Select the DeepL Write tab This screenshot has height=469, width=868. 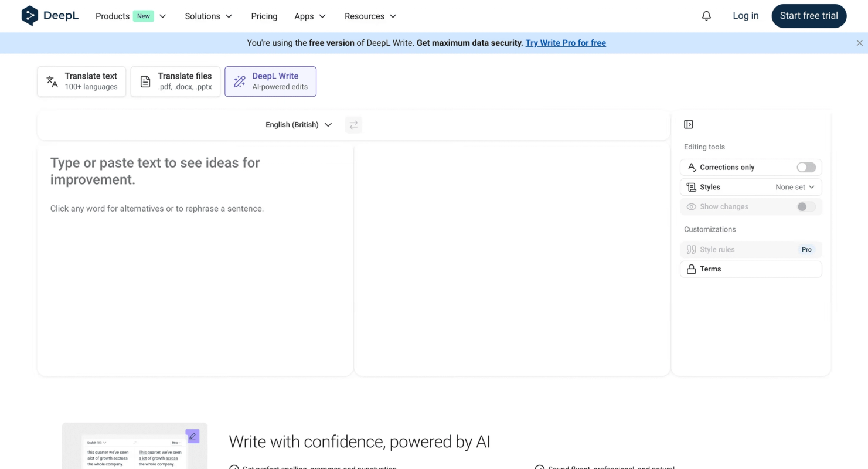[271, 81]
